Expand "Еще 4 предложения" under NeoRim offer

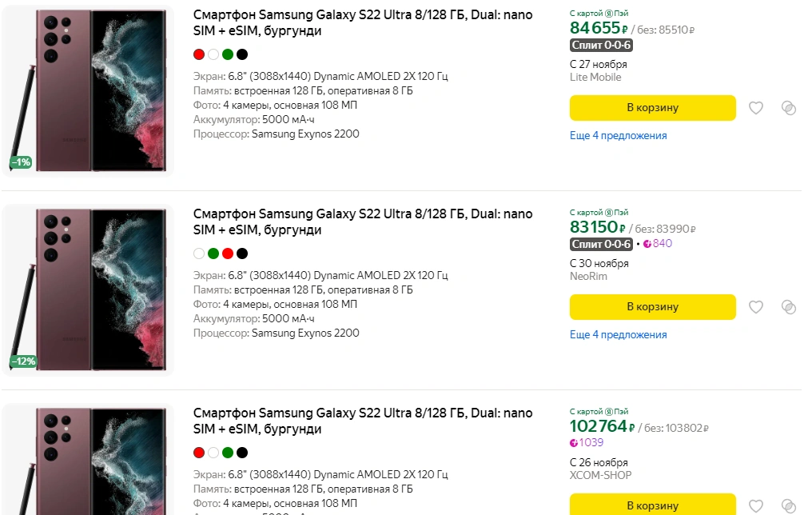click(618, 335)
